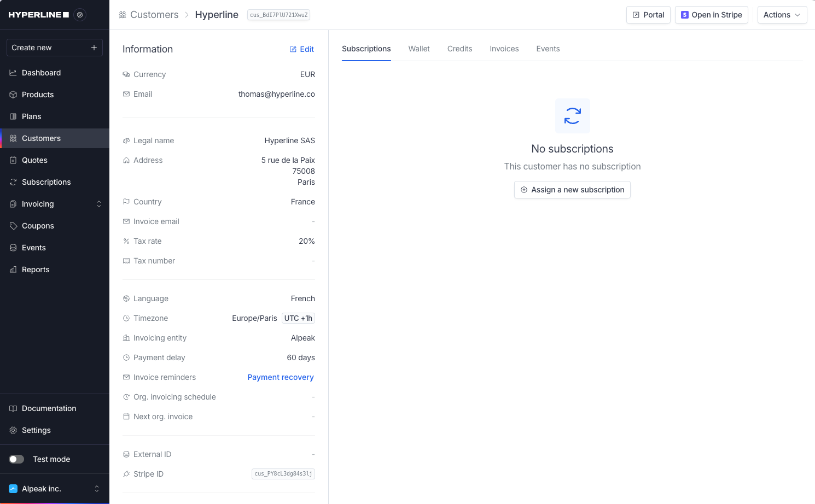
Task: Click the Documentation book icon
Action: [13, 408]
